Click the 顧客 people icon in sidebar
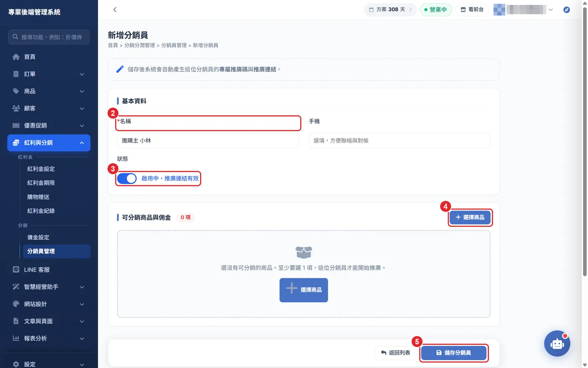 16,108
